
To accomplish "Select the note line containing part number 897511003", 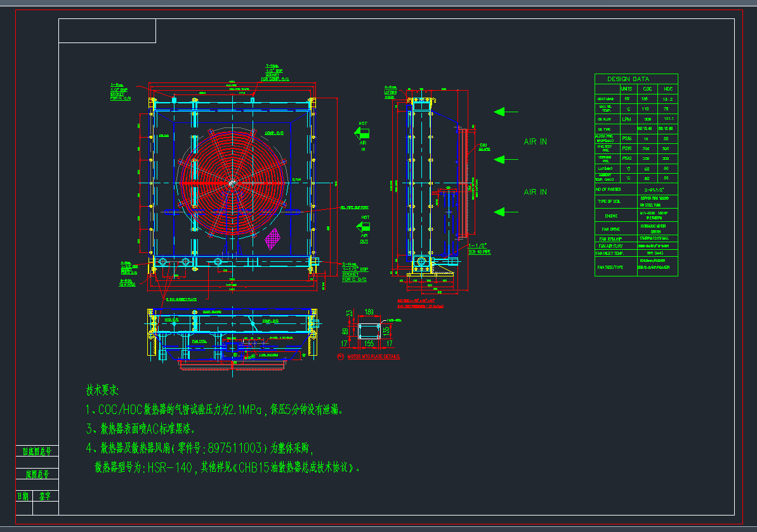I will (x=200, y=449).
